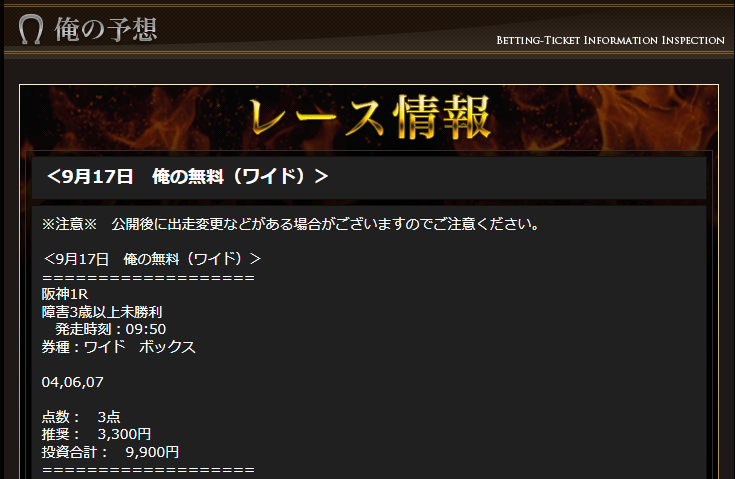
Task: Click the horseshoe logo icon
Action: point(31,30)
